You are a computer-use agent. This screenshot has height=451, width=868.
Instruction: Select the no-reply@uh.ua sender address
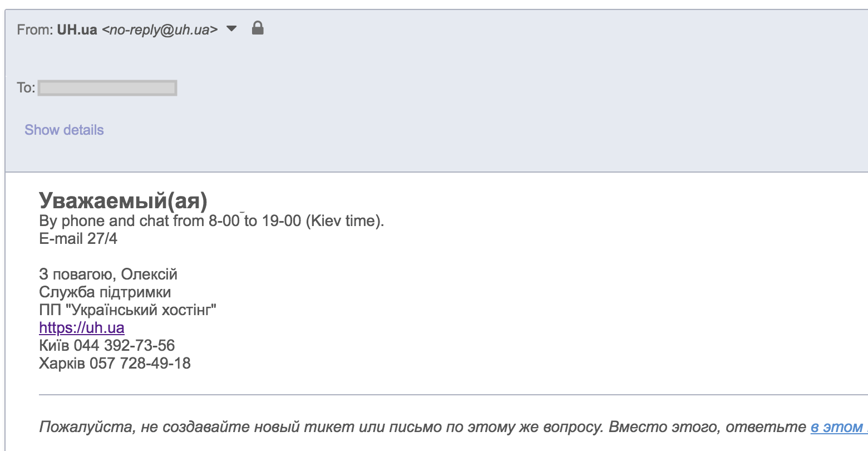pyautogui.click(x=160, y=30)
